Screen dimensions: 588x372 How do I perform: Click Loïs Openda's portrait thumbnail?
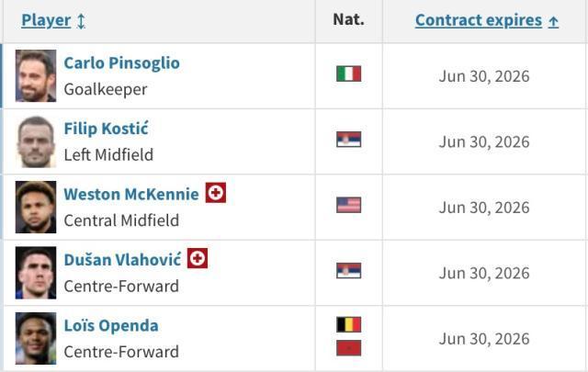[x=36, y=338]
